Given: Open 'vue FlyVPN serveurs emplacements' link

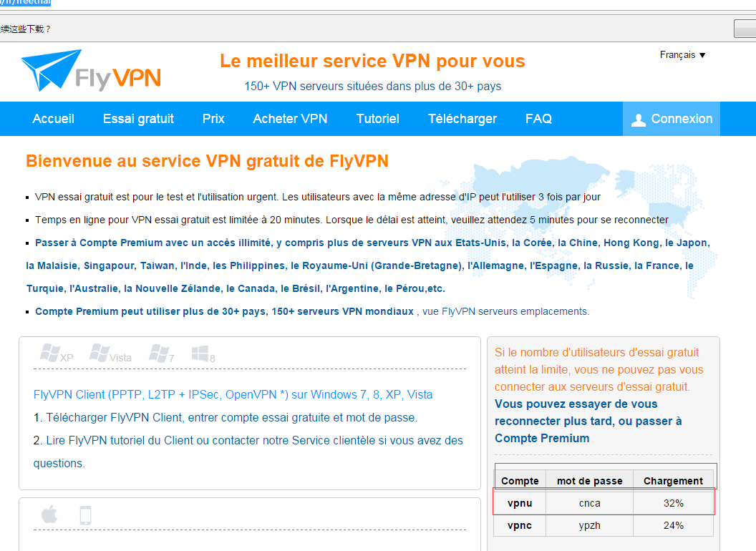Looking at the screenshot, I should tap(505, 311).
